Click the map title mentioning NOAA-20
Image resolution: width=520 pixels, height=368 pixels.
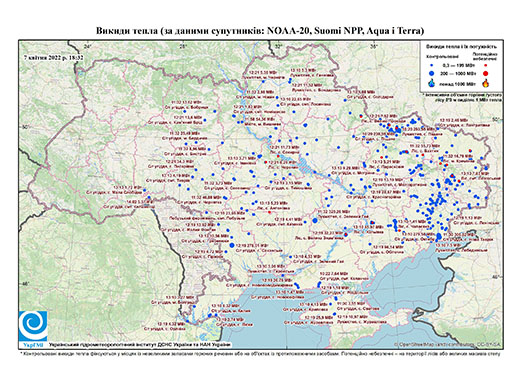tap(260, 31)
